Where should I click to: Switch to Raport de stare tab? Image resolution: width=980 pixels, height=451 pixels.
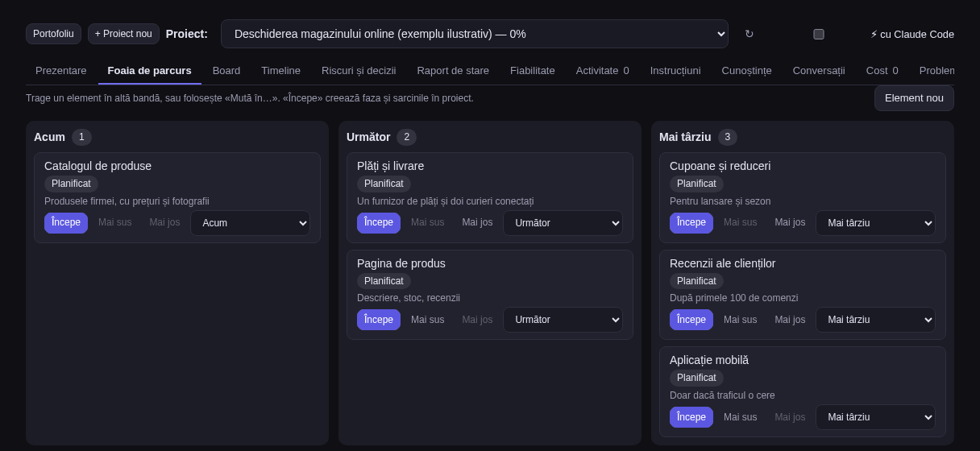(453, 70)
